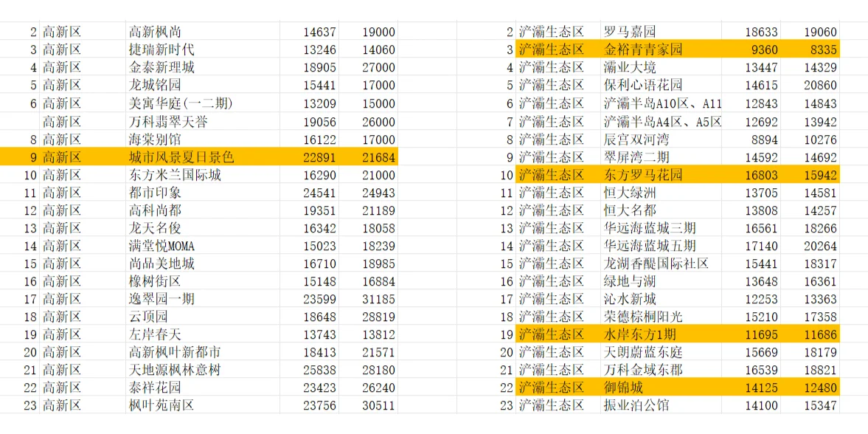
Task: Select the value 9360
Action: coord(765,50)
